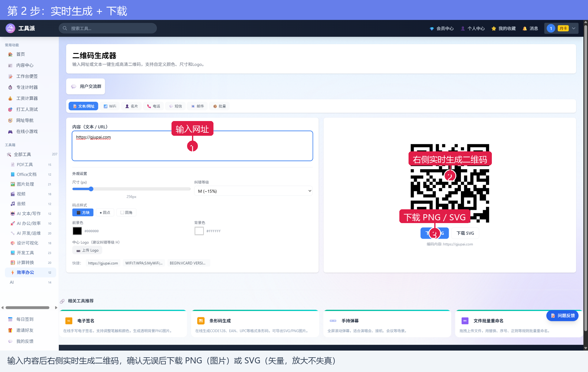Open the black 前景色 color swatch

coord(77,231)
